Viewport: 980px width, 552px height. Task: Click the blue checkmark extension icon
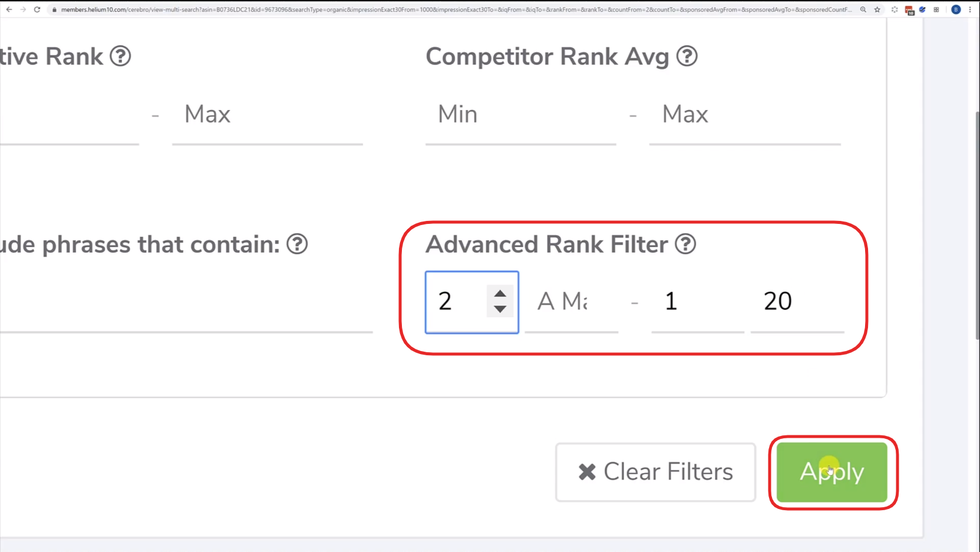point(922,9)
